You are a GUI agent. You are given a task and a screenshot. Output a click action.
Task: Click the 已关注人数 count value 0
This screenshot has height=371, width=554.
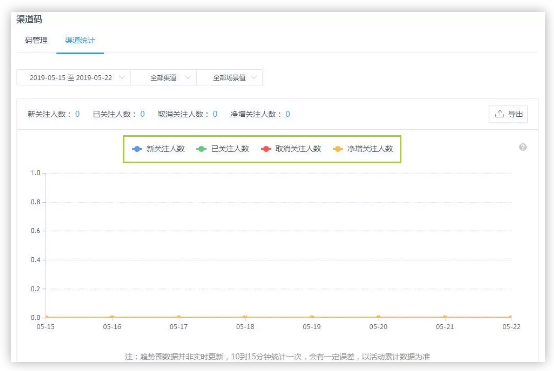click(142, 114)
